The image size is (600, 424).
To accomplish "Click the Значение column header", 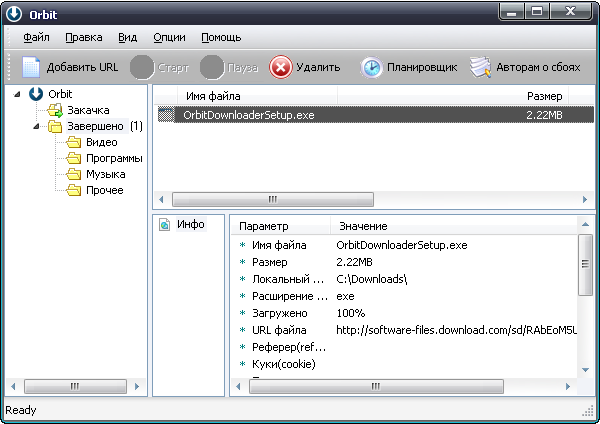I will [x=454, y=226].
